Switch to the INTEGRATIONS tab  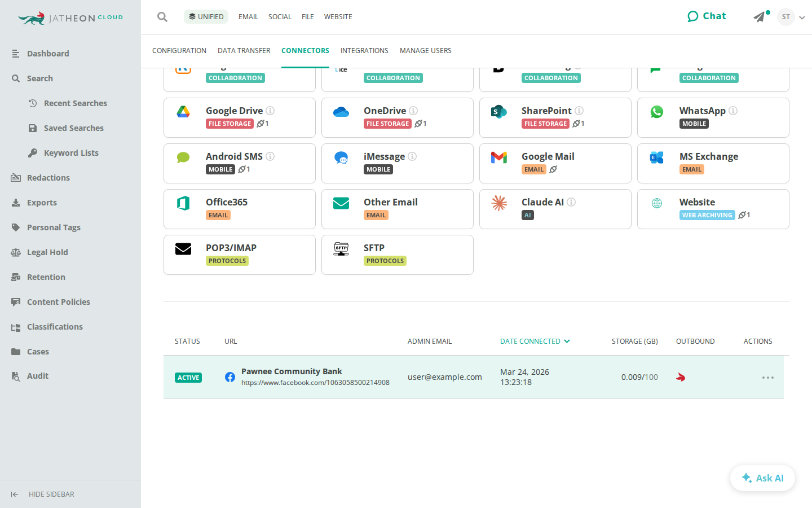point(364,51)
